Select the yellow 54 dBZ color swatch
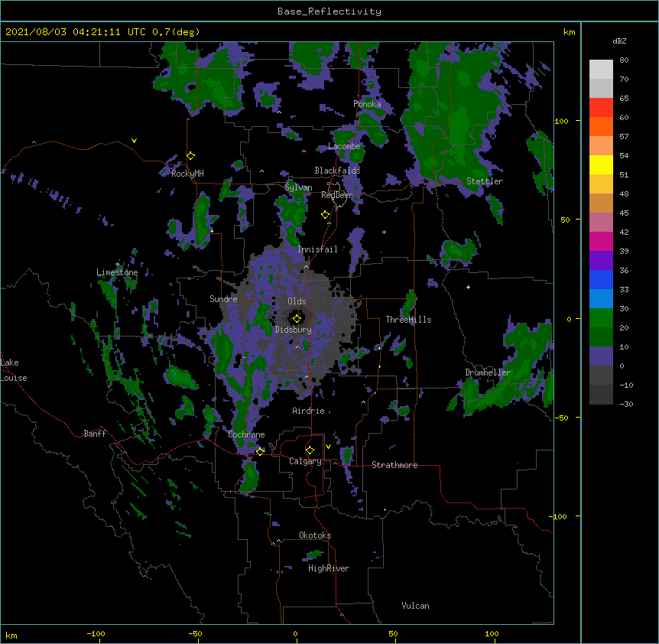This screenshot has height=644, width=659. coord(601,164)
